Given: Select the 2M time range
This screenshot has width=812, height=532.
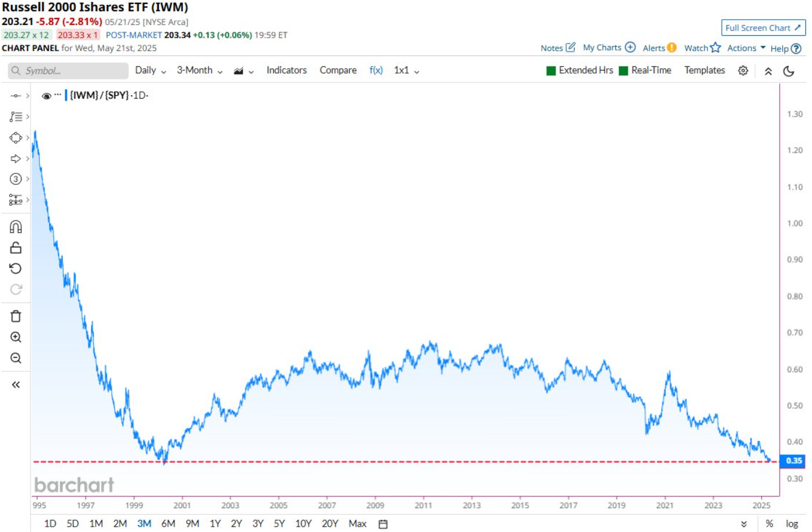Looking at the screenshot, I should tap(120, 524).
